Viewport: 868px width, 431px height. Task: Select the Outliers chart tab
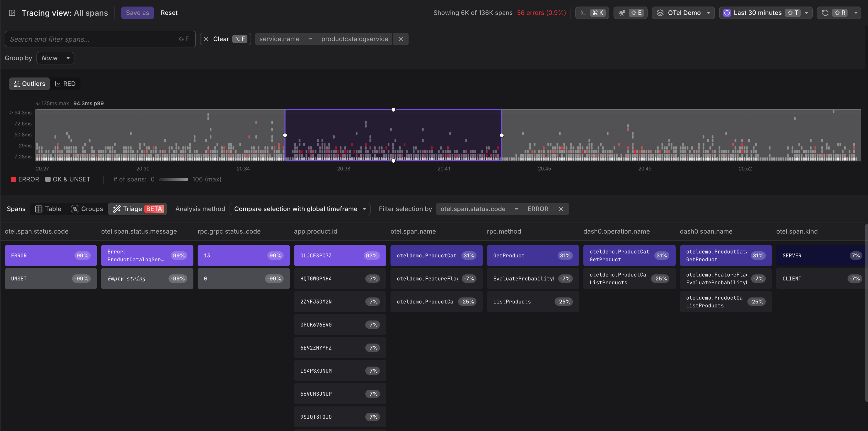tap(29, 84)
